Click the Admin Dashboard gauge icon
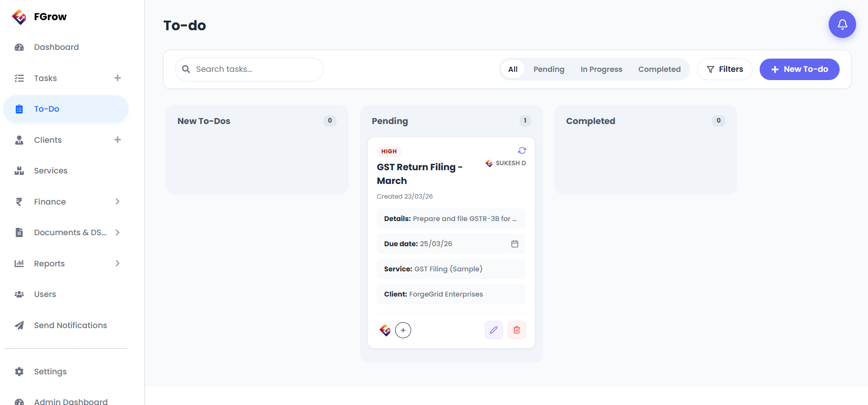Screen dimensions: 868x405 click(19, 402)
